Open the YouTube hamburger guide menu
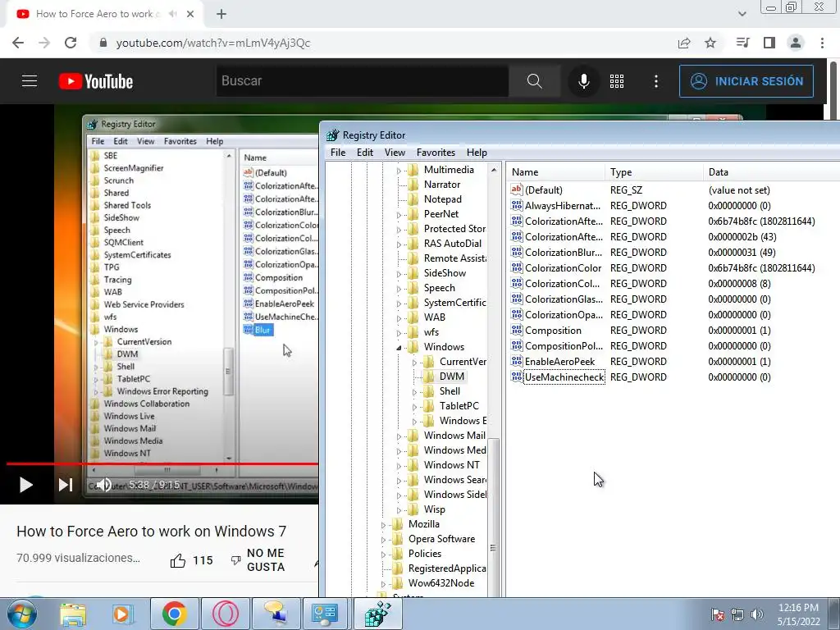Viewport: 840px width, 630px height. click(x=30, y=81)
